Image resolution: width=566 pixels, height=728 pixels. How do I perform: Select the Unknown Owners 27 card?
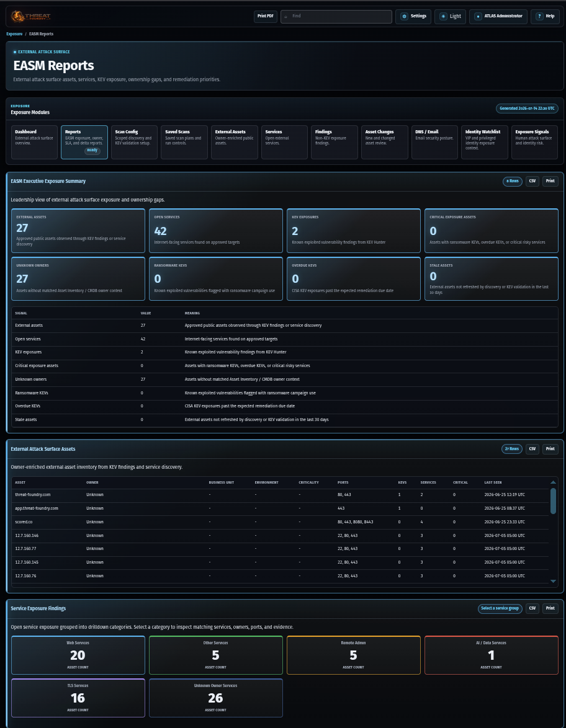point(78,278)
